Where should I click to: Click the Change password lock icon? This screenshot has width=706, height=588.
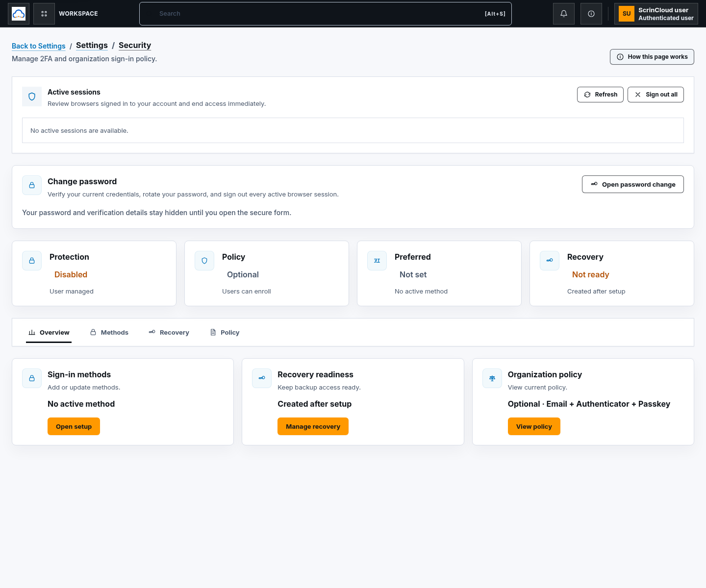tap(32, 185)
